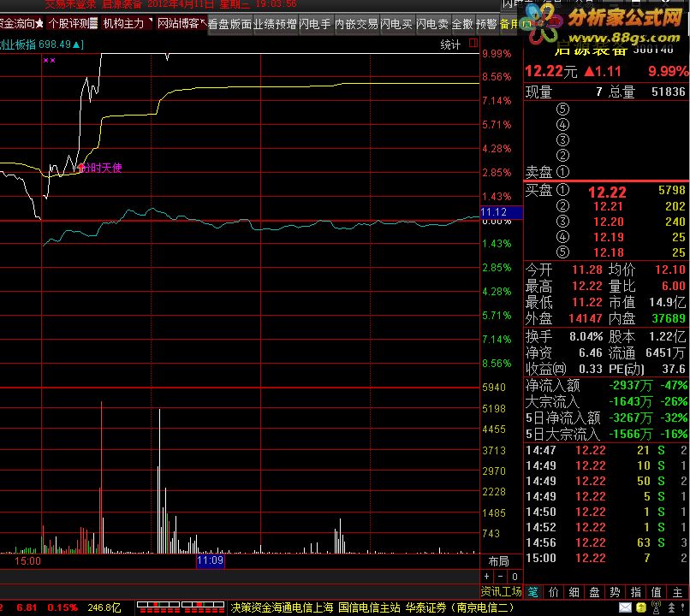Viewport: 690px width, 616px height.
Task: Click the right red-white market indicator blocks
Action: (x=203, y=607)
